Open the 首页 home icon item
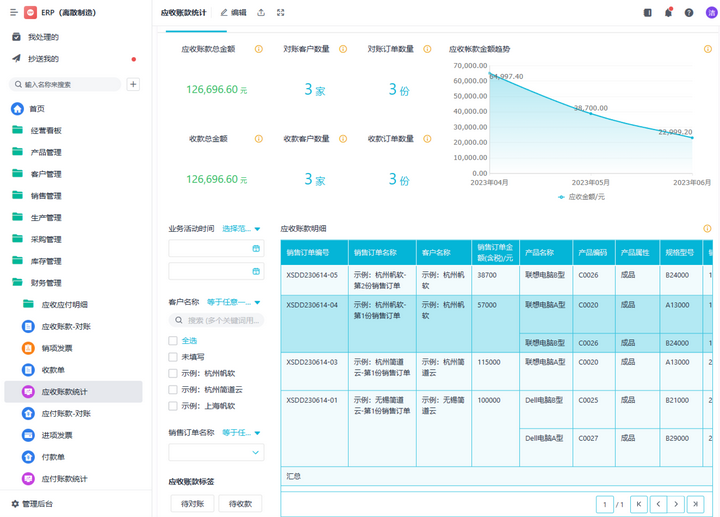720x517 pixels. click(17, 109)
